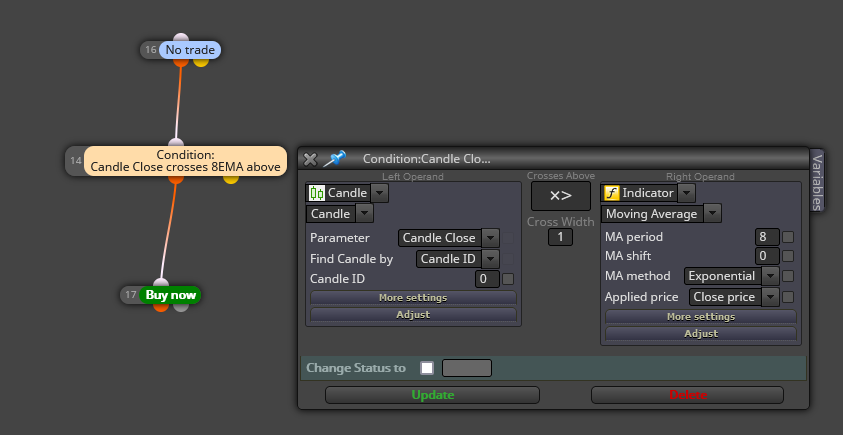
Task: Click the Change Status to value box
Action: pyautogui.click(x=467, y=368)
